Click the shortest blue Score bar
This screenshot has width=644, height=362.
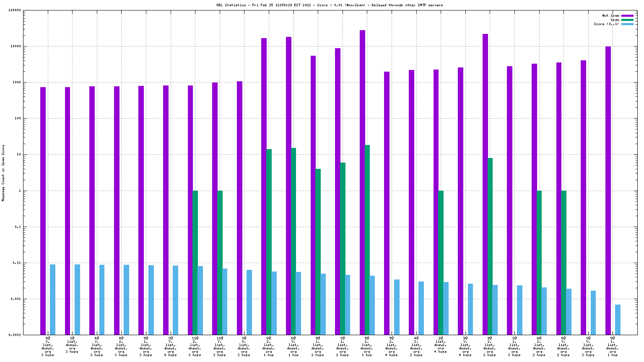(x=618, y=320)
